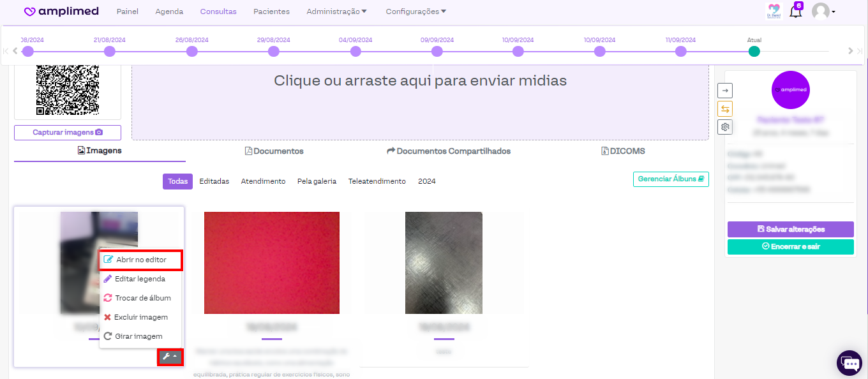
Task: Expand the Administração dropdown menu
Action: pyautogui.click(x=336, y=11)
